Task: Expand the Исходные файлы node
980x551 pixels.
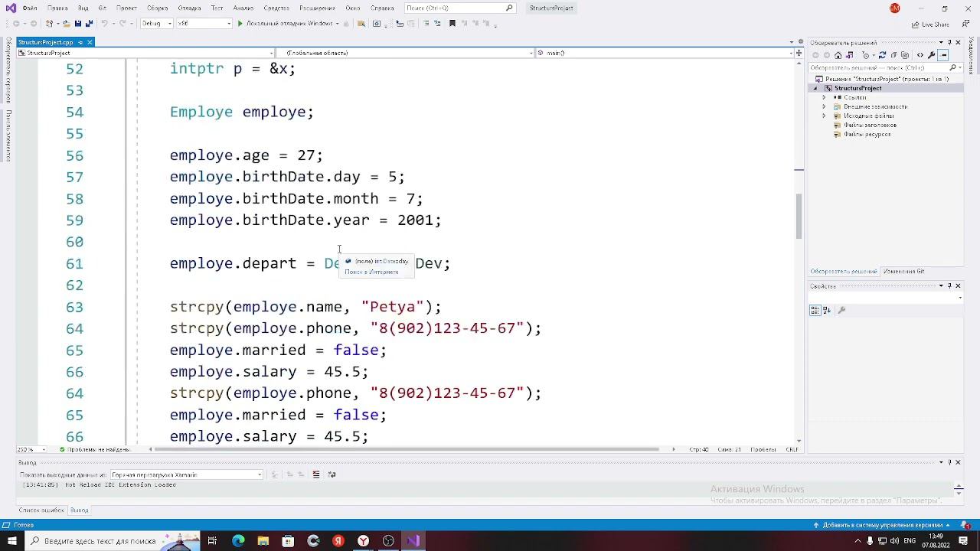Action: [x=825, y=116]
